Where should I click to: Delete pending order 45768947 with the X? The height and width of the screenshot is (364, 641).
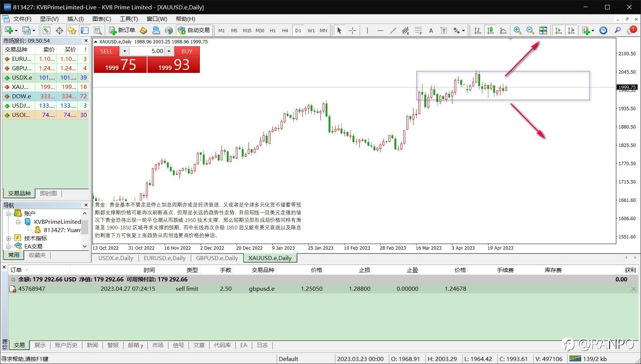(x=633, y=289)
